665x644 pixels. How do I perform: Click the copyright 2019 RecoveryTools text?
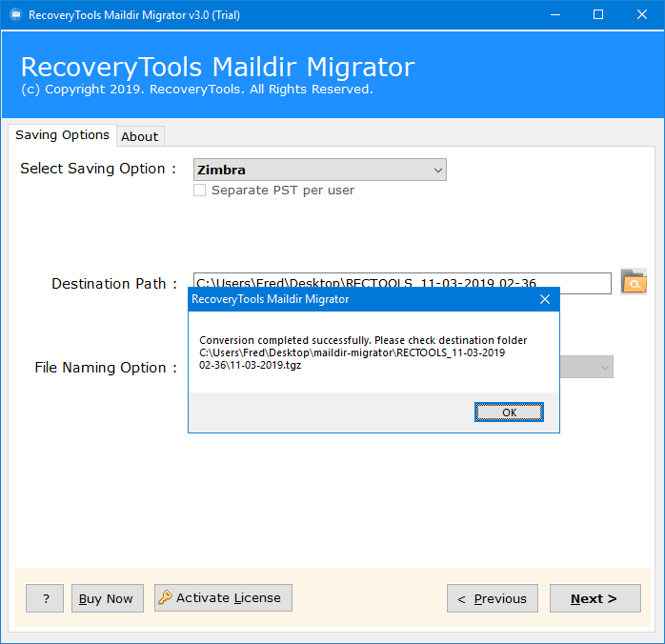coord(197,89)
